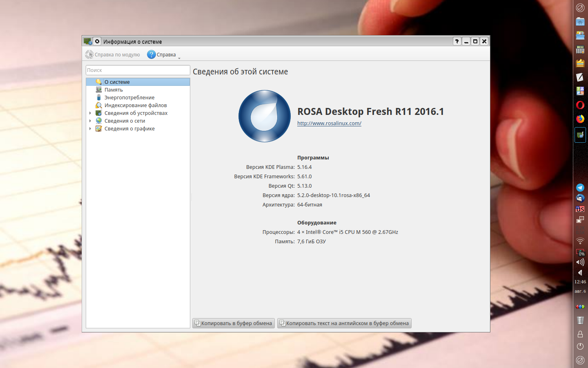Launch the Firefox browser

tap(580, 119)
